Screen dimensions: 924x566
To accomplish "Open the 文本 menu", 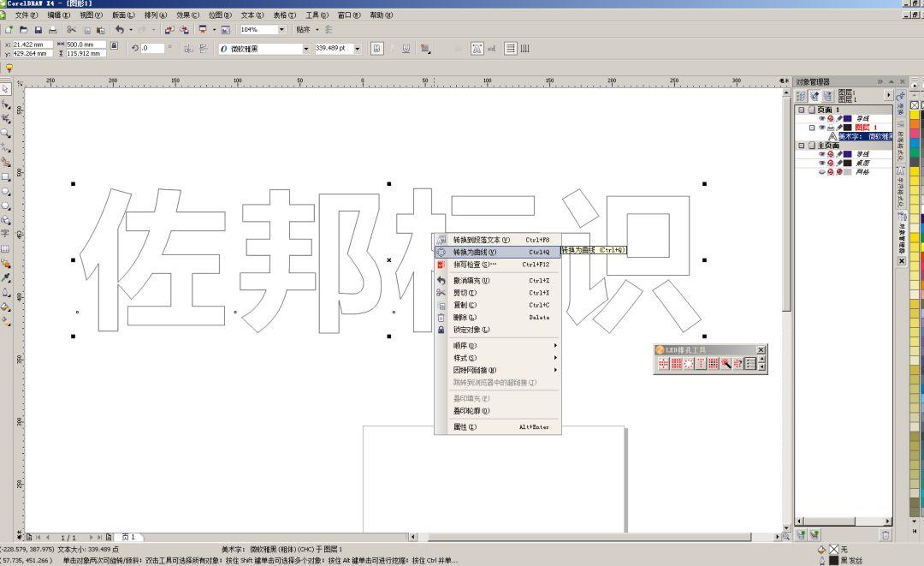I will click(252, 15).
